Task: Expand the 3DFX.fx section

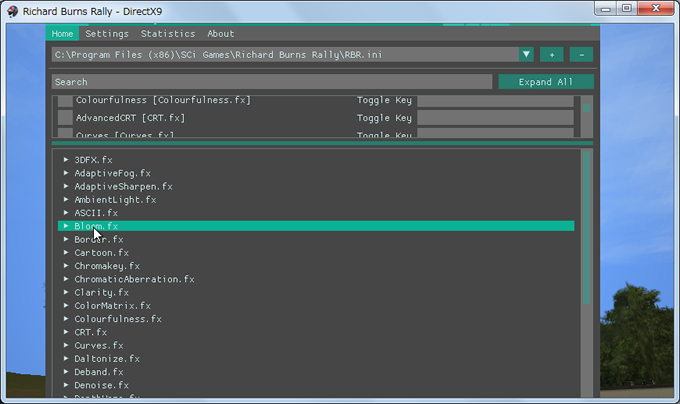Action: [66, 160]
